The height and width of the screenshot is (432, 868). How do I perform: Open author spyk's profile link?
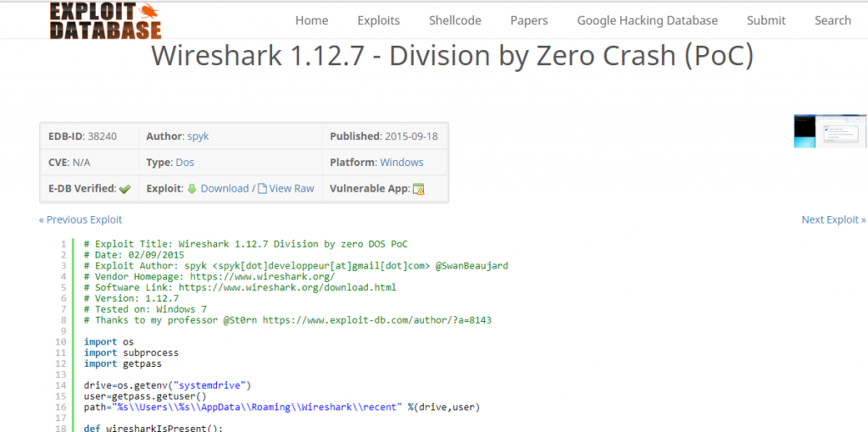click(198, 136)
